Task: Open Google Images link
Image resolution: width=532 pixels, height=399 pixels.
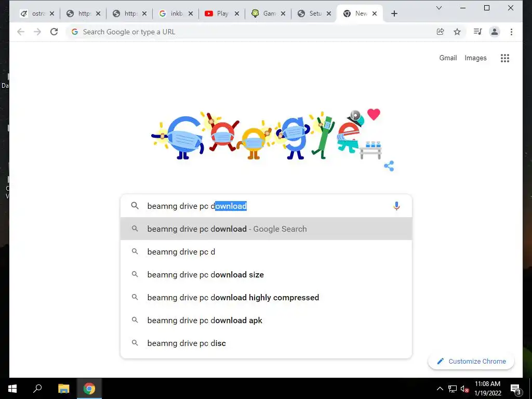Action: pos(475,58)
